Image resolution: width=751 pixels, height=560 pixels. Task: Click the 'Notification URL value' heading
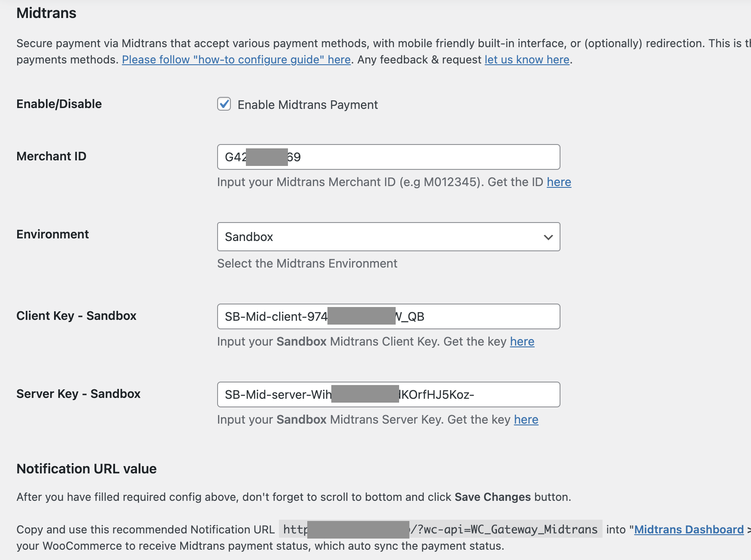click(87, 469)
